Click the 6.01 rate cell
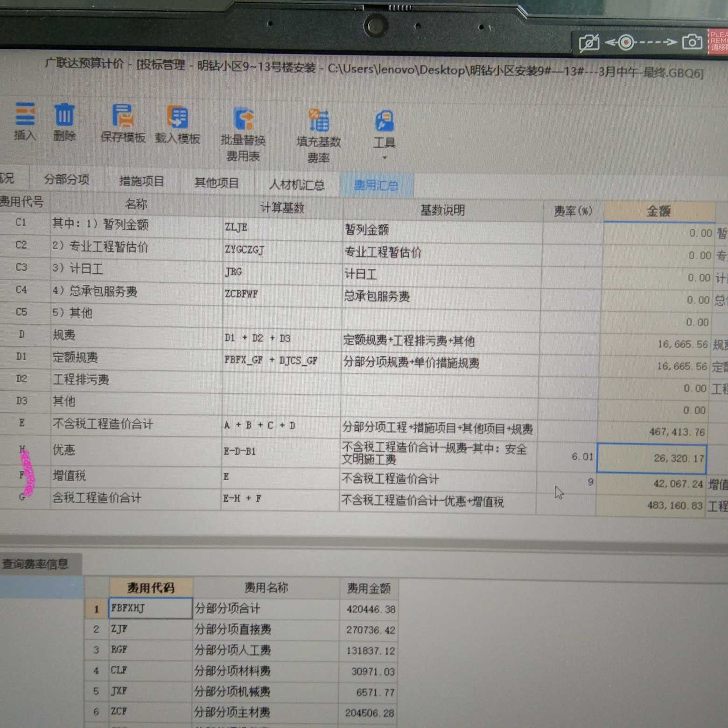 567,456
